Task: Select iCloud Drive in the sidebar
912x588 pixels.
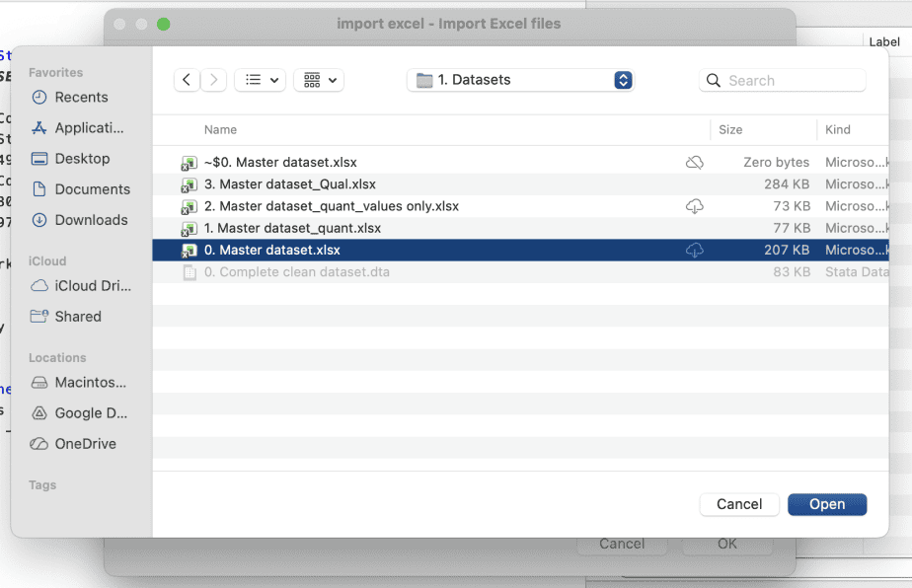Action: pos(93,286)
